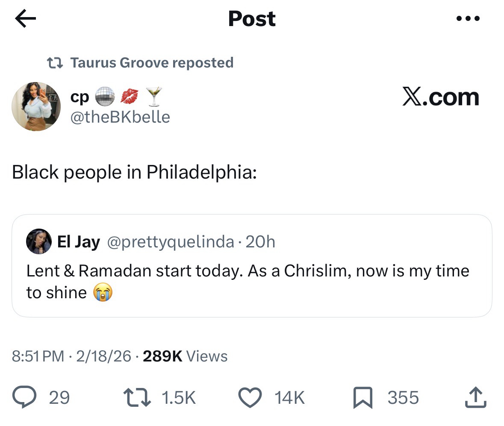The image size is (504, 426).
Task: Open cp's profile picture
Action: (x=36, y=106)
